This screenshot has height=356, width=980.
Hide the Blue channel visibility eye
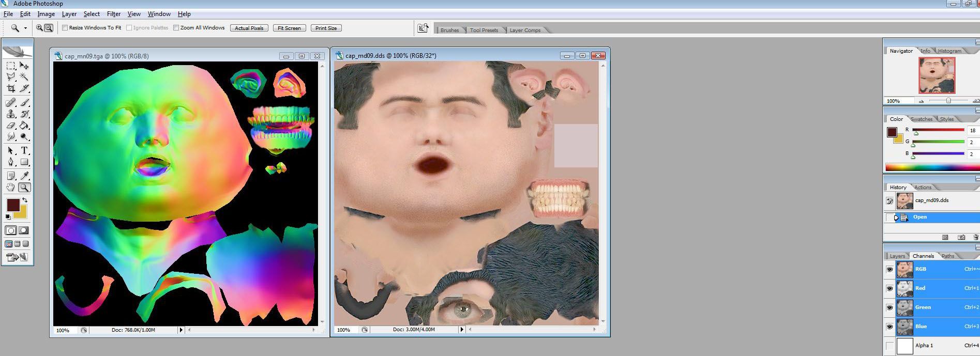(x=889, y=327)
